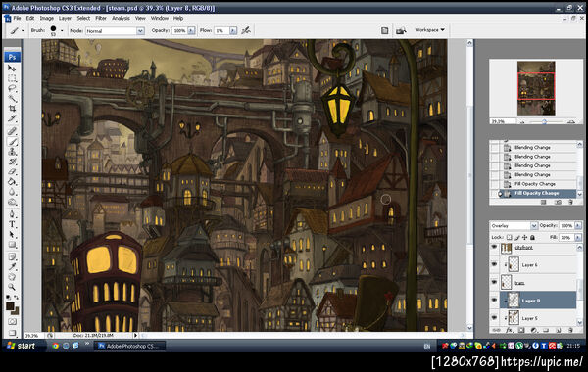
Task: Select the Brush tool in the toolbox
Action: (x=12, y=141)
